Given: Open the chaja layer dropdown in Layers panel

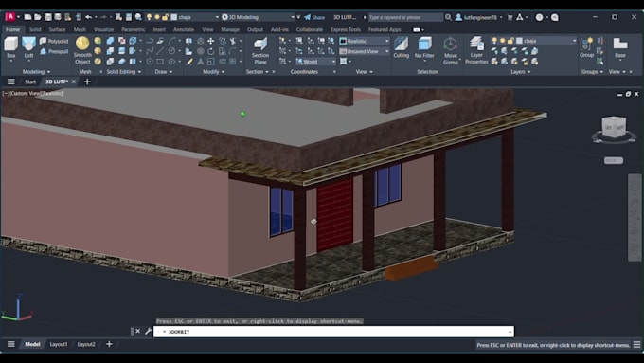Looking at the screenshot, I should pyautogui.click(x=574, y=41).
